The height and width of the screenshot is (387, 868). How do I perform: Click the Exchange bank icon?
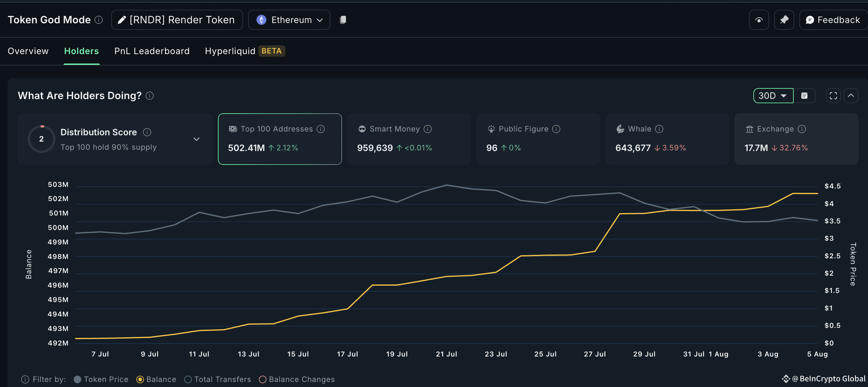[749, 129]
